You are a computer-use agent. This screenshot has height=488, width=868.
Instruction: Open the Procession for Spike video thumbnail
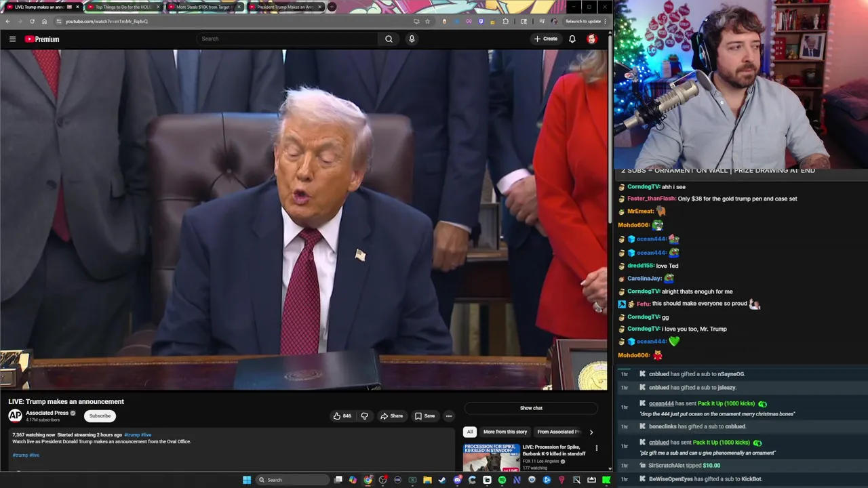[x=492, y=457]
